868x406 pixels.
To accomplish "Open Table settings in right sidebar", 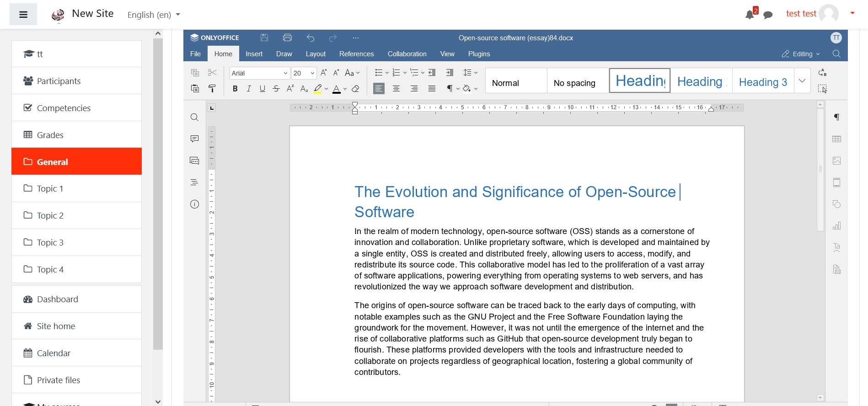I will click(x=836, y=139).
